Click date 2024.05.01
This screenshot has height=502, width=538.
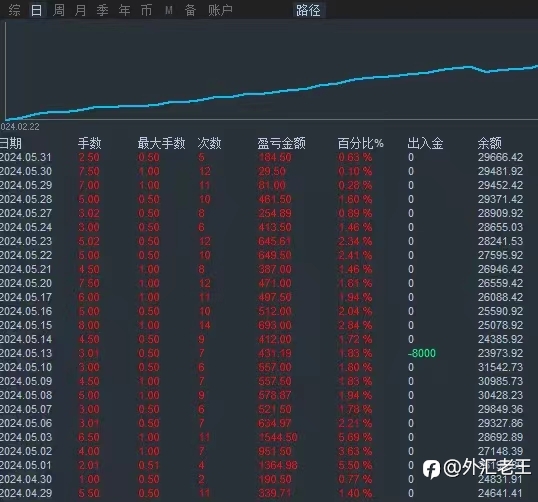pos(26,465)
